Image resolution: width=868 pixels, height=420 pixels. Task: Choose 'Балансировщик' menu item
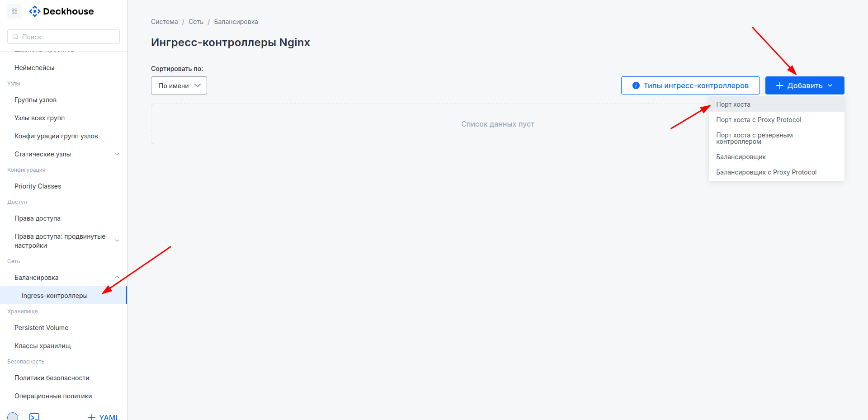pos(741,157)
